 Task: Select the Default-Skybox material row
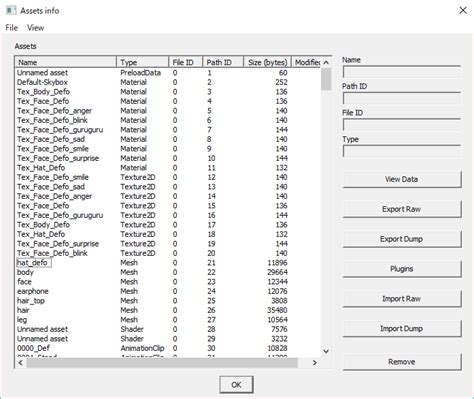(168, 82)
